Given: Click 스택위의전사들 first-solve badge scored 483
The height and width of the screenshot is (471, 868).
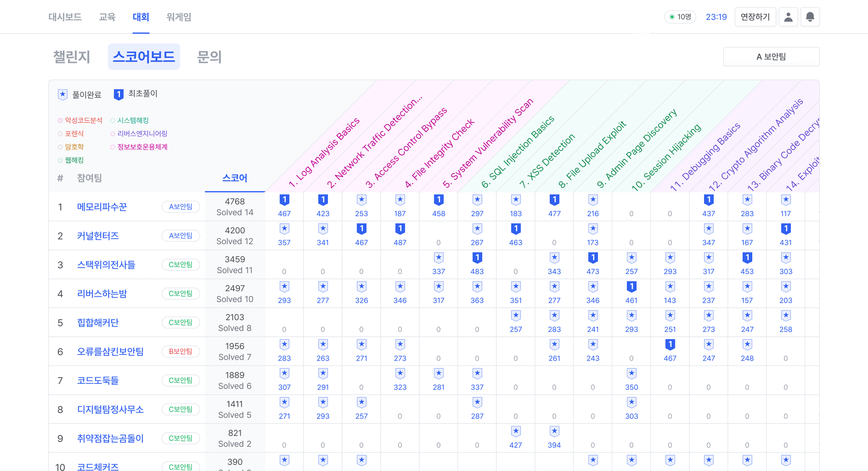Looking at the screenshot, I should [477, 258].
